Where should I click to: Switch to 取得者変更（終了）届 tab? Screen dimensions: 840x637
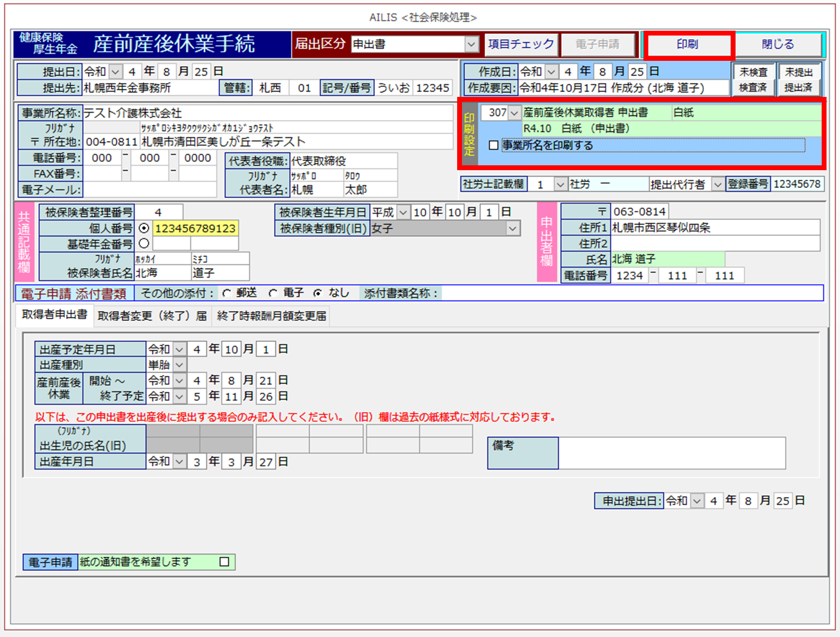[x=152, y=316]
